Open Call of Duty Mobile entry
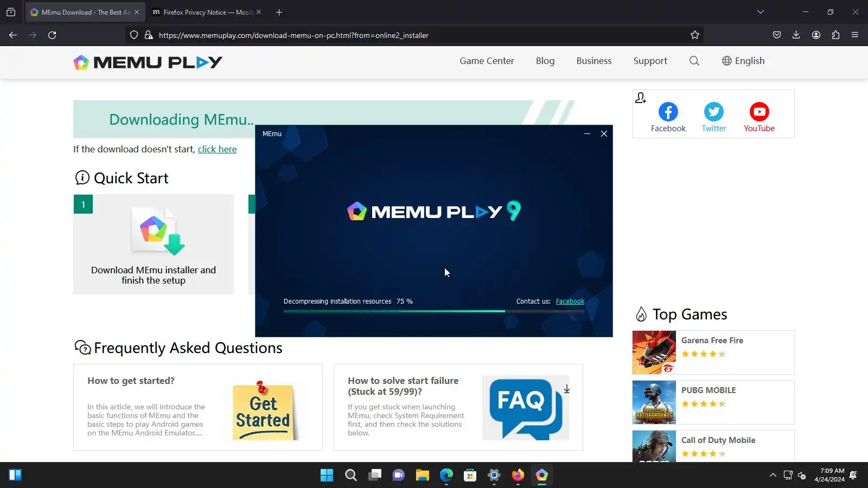Screen dimensions: 868x488 click(713, 446)
